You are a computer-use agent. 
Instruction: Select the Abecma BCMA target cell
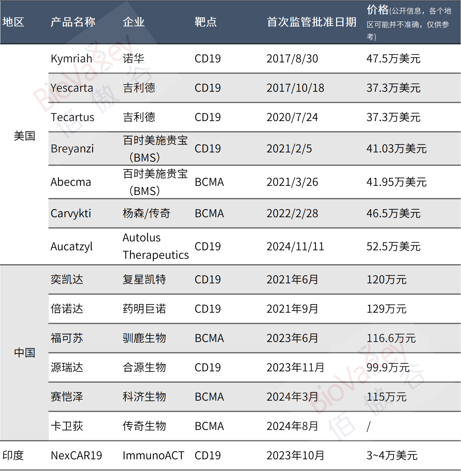pos(210,182)
